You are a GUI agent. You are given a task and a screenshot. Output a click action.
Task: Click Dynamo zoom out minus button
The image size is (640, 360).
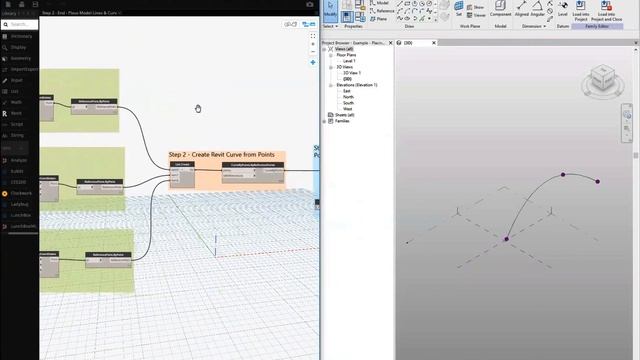pos(313,52)
